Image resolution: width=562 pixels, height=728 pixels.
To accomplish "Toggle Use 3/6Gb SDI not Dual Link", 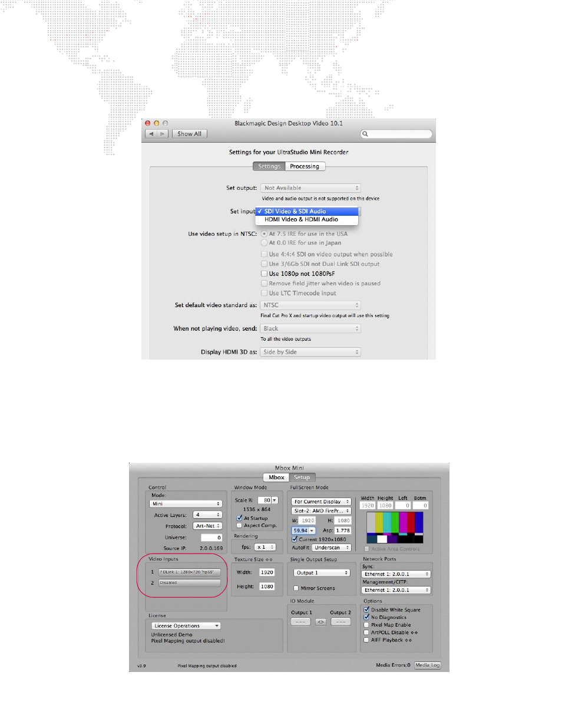I will pos(265,264).
